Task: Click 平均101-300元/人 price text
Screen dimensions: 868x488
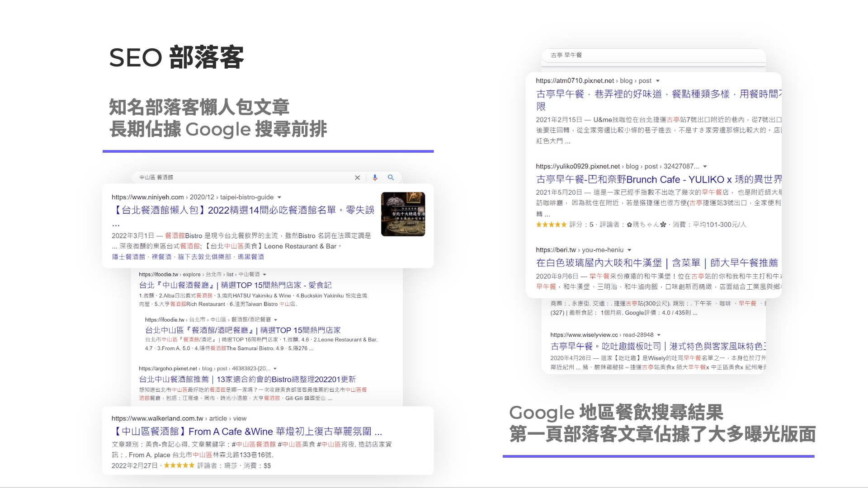Action: 720,225
